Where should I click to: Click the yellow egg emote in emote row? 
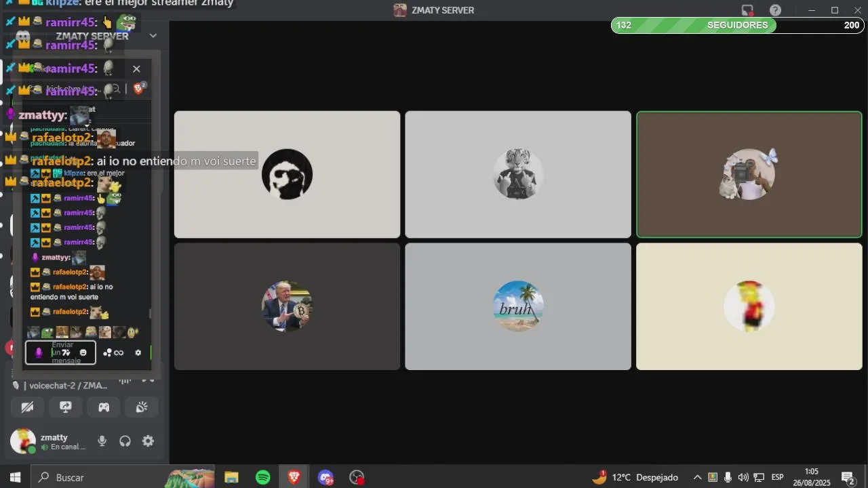point(132,332)
